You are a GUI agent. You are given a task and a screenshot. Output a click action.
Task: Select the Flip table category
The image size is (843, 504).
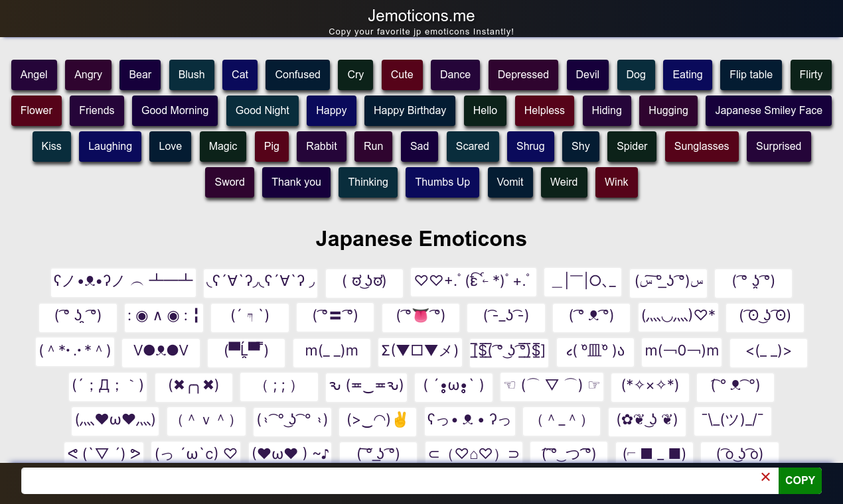click(x=751, y=75)
